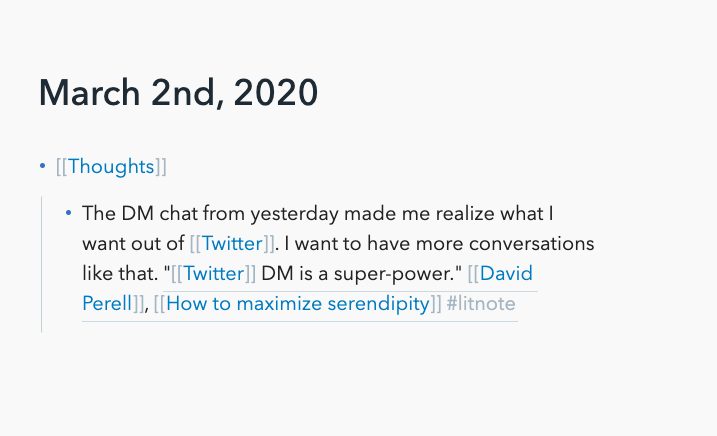This screenshot has height=436, width=717.
Task: Click the bullet beside the Thoughts block
Action: coord(42,167)
